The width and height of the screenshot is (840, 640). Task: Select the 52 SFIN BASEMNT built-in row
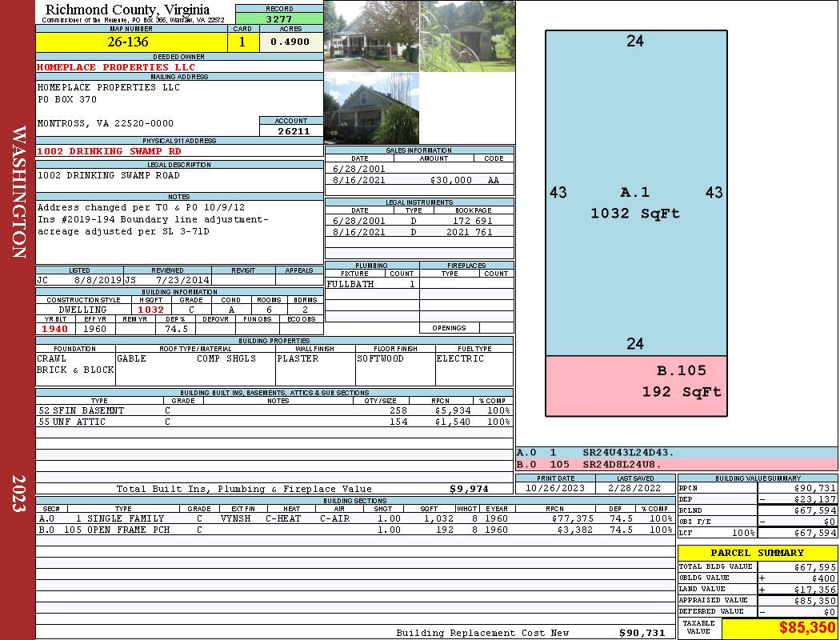coord(272,410)
